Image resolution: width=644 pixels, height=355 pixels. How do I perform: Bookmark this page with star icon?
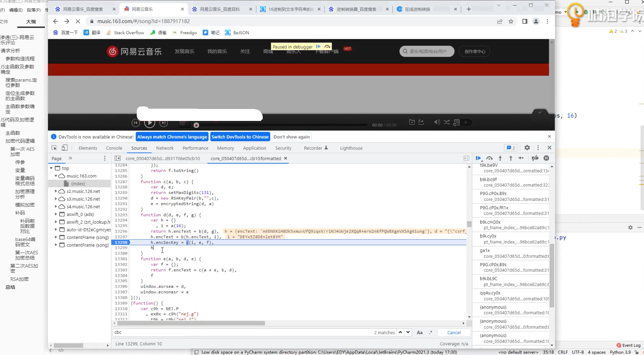(x=511, y=21)
